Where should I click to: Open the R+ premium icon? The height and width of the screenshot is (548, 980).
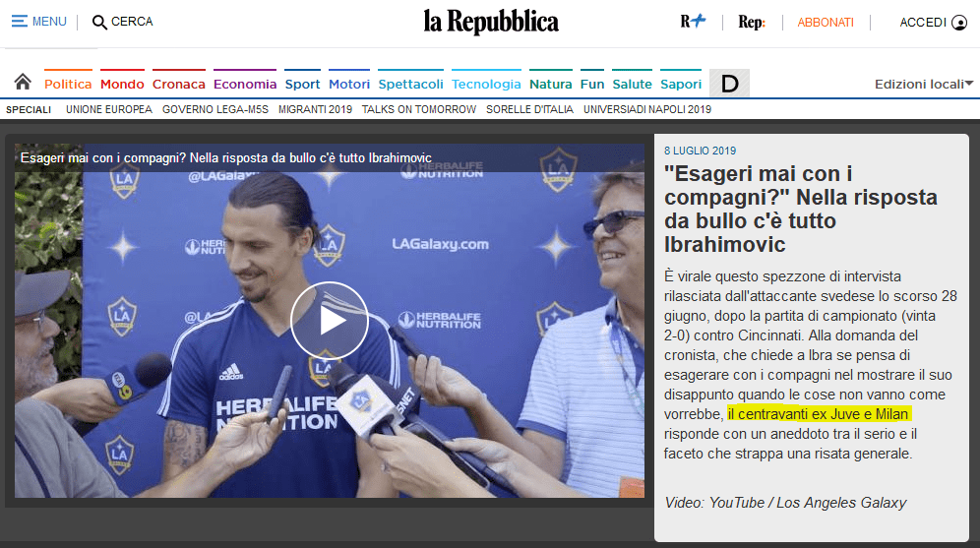[x=693, y=22]
